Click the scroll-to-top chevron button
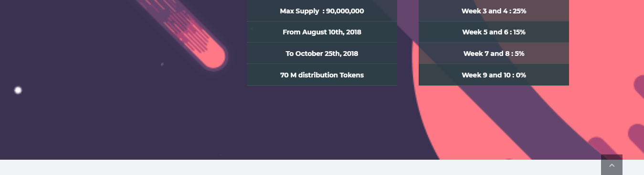This screenshot has width=644, height=175. pos(612,165)
